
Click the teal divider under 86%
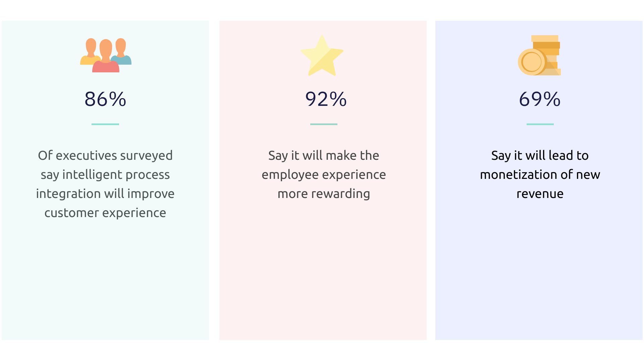coord(105,124)
